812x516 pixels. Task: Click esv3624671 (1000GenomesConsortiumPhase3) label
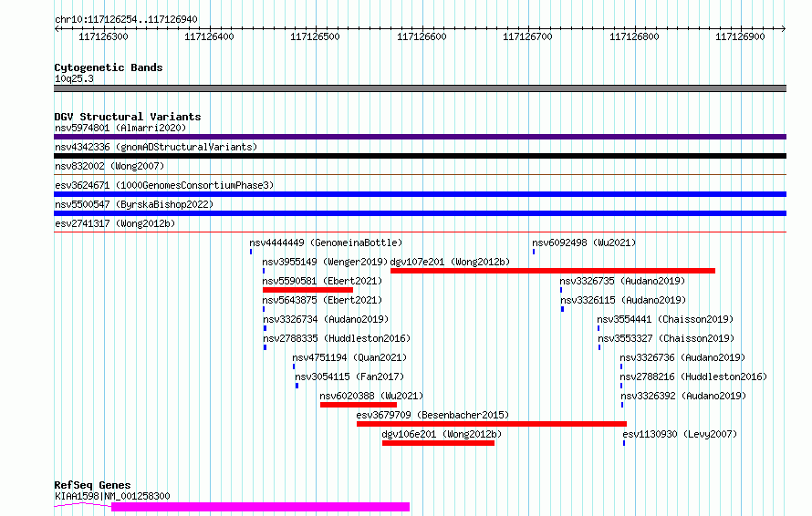coord(164,185)
